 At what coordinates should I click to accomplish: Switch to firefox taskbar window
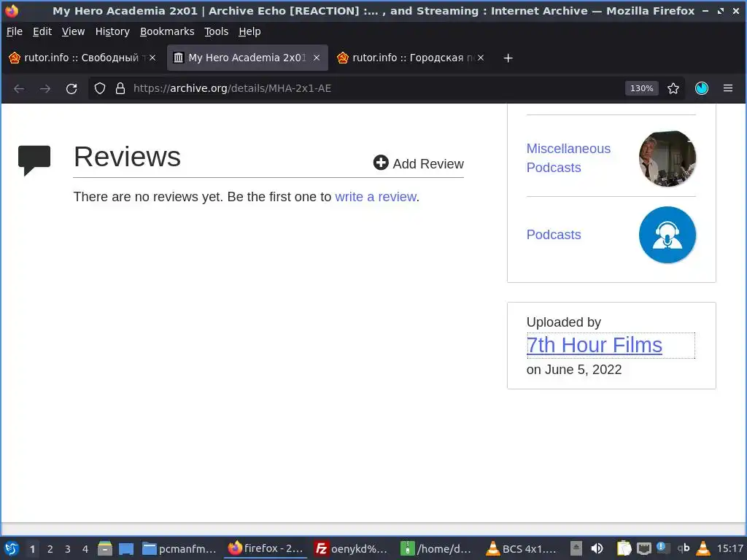[266, 549]
